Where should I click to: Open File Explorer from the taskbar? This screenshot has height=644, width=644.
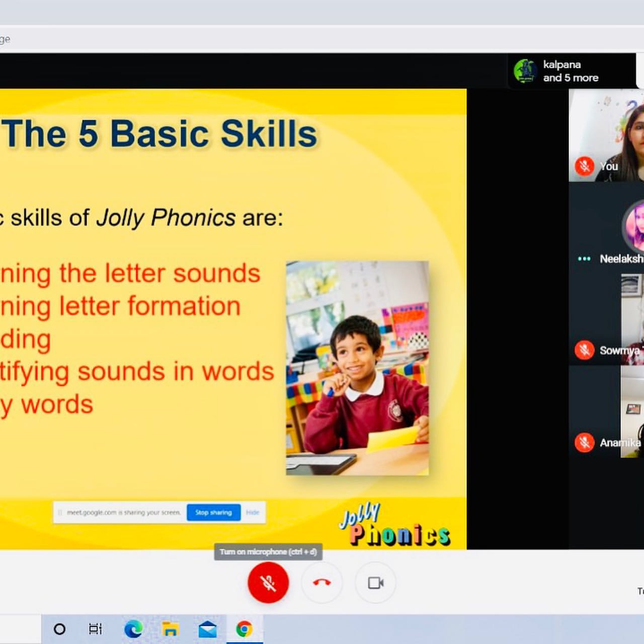[x=170, y=629]
